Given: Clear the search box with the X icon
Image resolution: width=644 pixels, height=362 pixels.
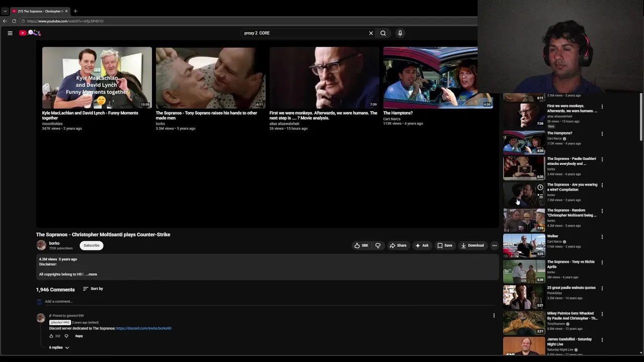Looking at the screenshot, I should [371, 33].
